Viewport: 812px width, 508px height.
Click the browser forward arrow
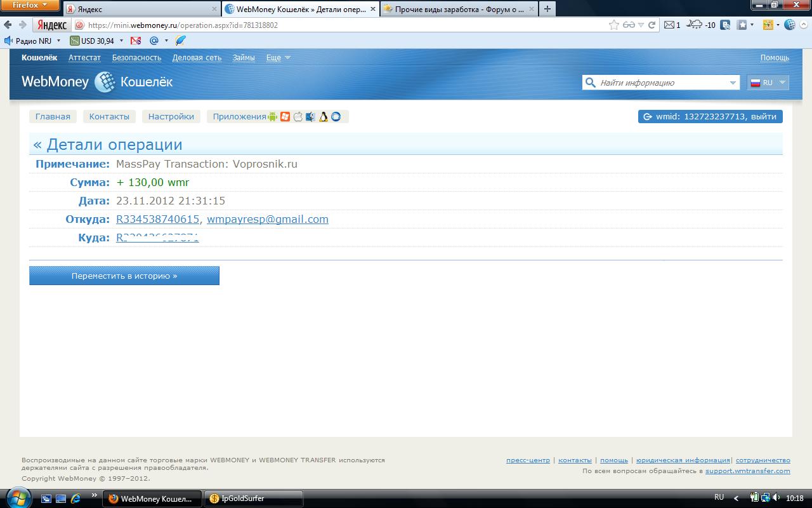click(22, 25)
